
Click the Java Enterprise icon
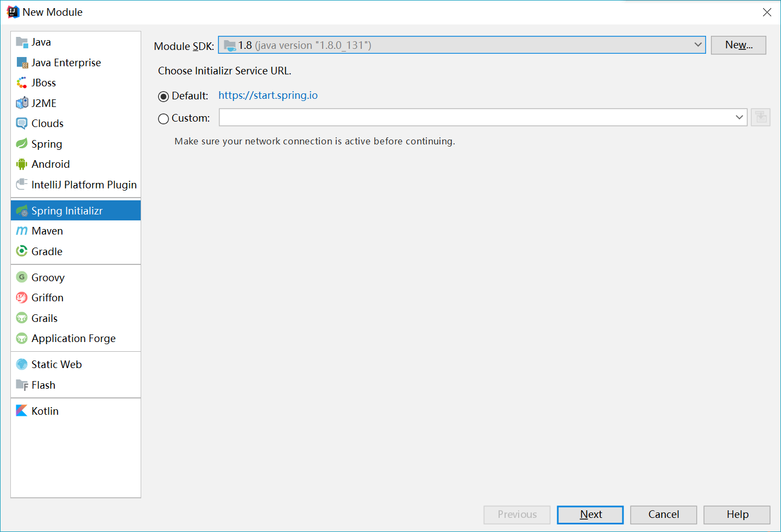coord(22,62)
